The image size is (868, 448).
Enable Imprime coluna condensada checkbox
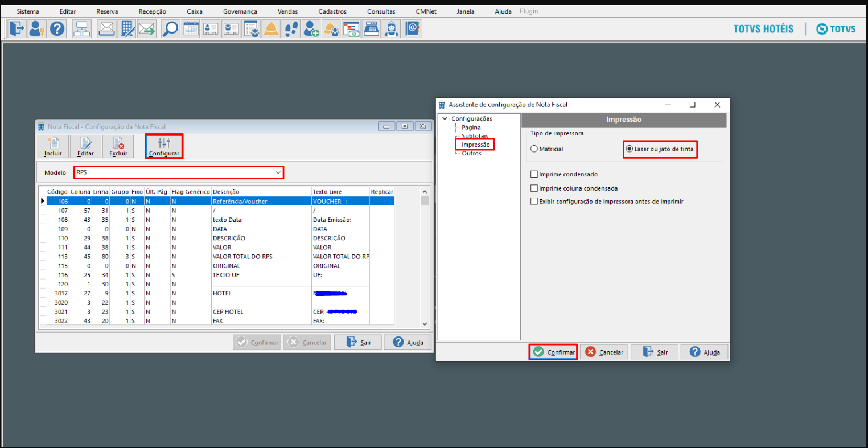click(x=574, y=188)
